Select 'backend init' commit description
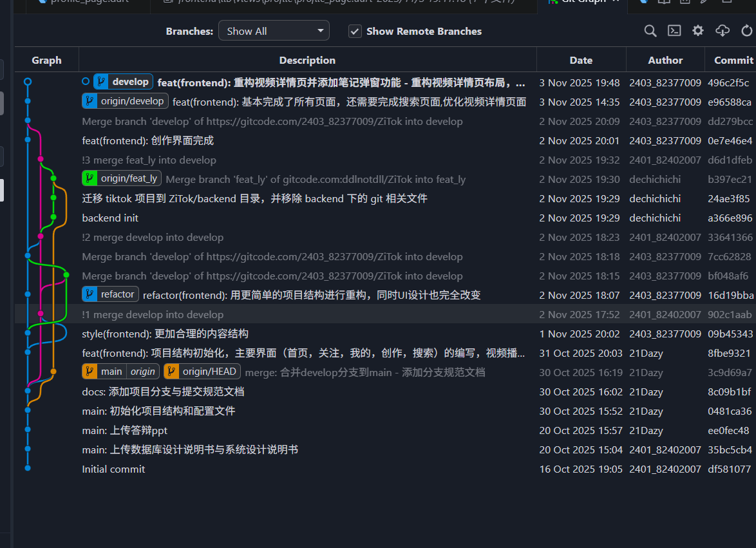 (110, 218)
